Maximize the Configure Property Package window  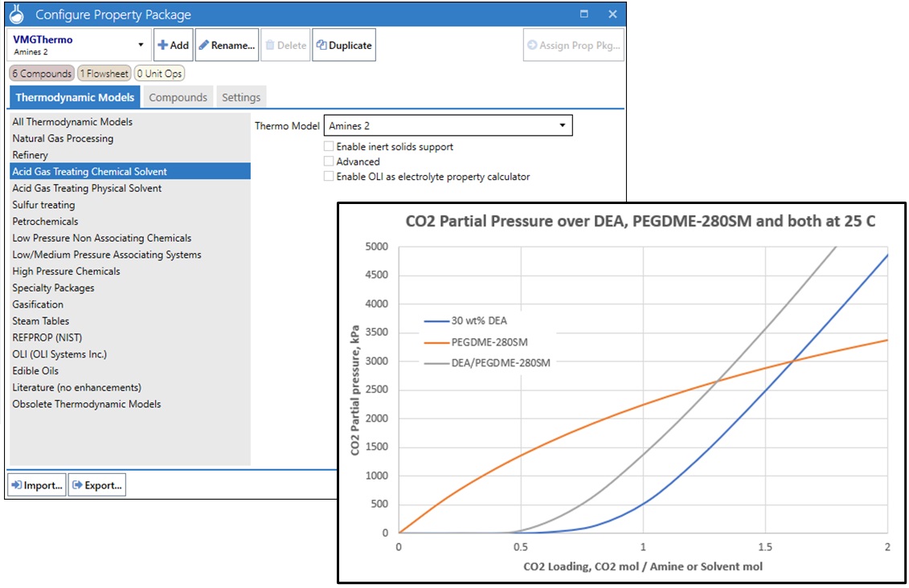[x=584, y=14]
